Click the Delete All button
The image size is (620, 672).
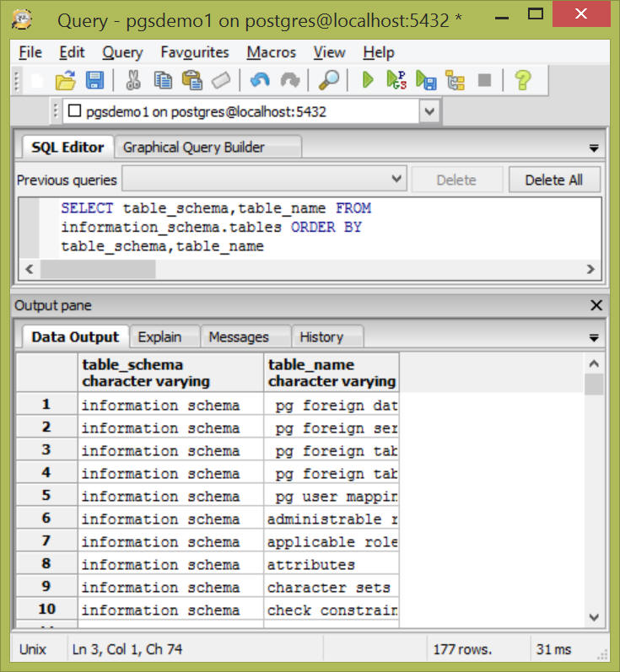[554, 180]
